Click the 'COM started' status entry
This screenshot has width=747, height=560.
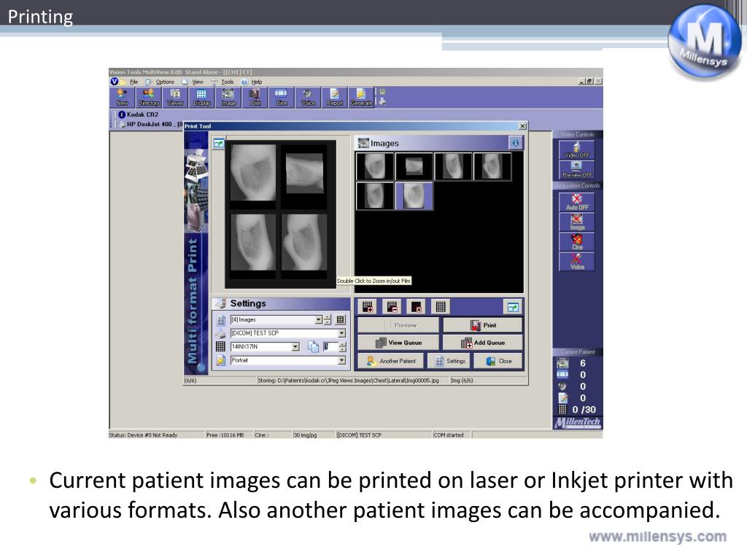[449, 435]
